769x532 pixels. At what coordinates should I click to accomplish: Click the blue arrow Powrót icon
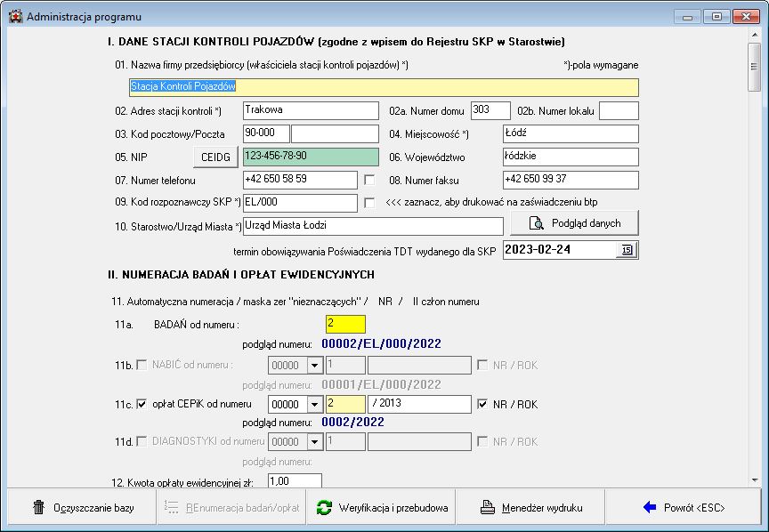click(x=649, y=508)
